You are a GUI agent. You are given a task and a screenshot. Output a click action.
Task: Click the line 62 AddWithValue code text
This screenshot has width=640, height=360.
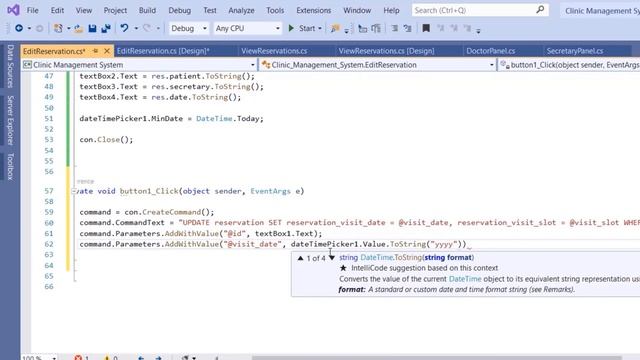(x=273, y=244)
